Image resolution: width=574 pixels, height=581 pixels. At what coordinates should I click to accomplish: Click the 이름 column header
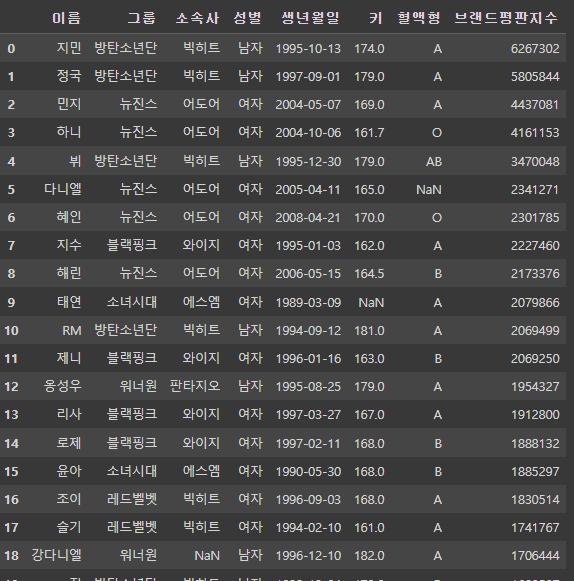[66, 18]
